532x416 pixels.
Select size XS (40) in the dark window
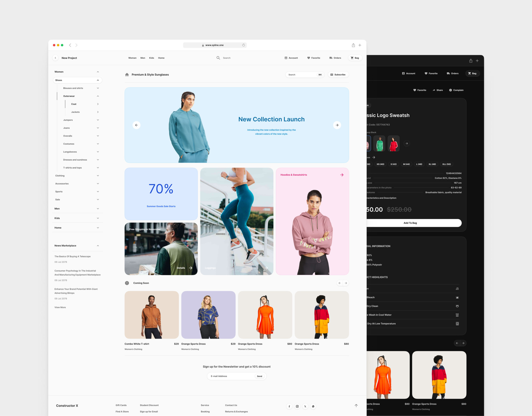tap(380, 164)
